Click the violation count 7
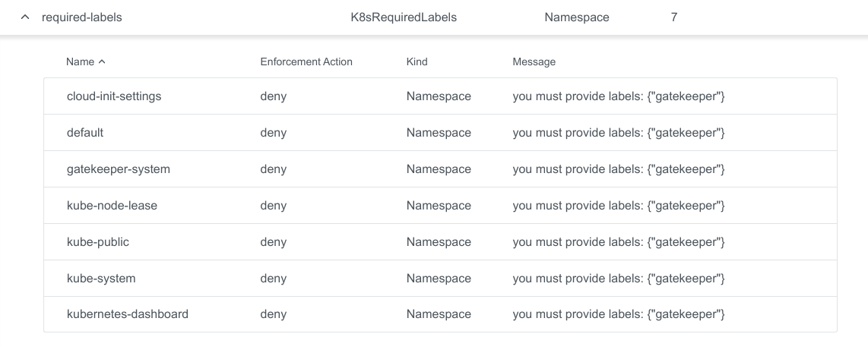The image size is (868, 356). click(673, 17)
